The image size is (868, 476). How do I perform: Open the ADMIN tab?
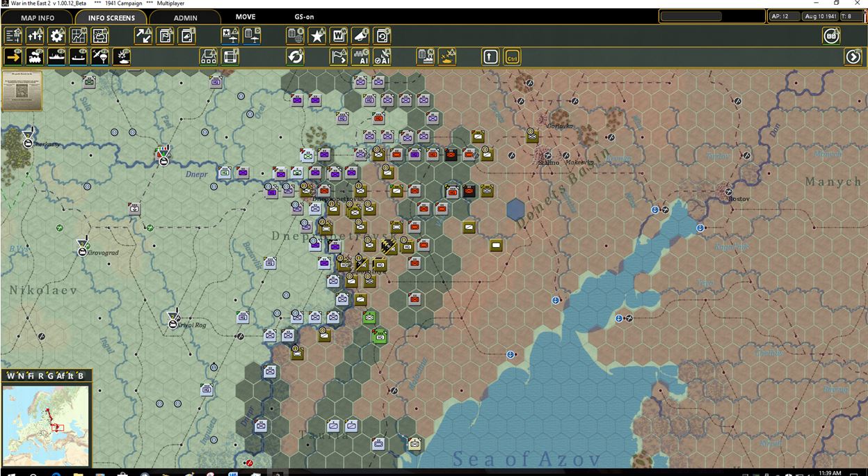(x=185, y=17)
